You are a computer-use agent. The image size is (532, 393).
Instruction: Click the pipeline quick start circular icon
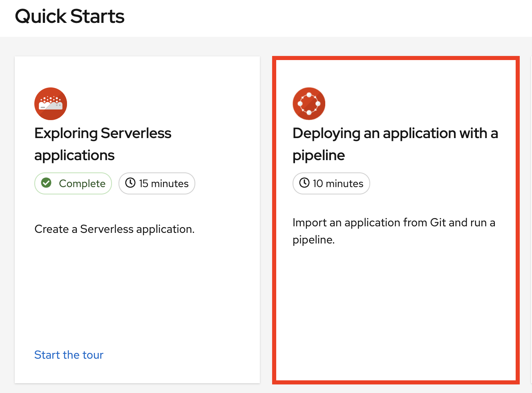coord(309,104)
